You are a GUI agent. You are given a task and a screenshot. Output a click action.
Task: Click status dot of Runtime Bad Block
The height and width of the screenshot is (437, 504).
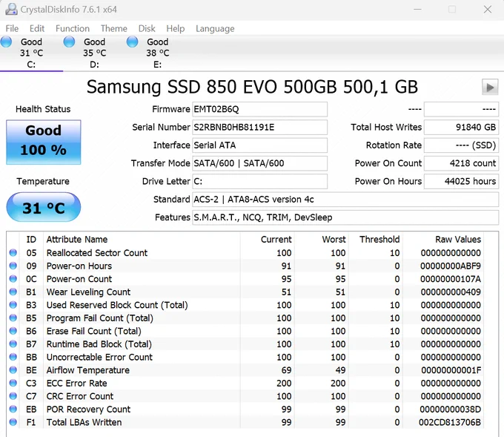13,344
